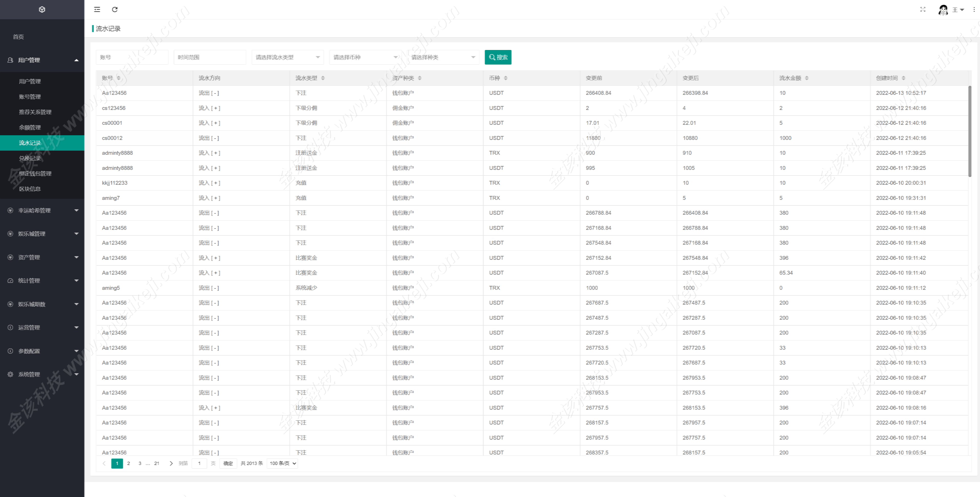Click the 系统管理 gear icon in sidebar
980x497 pixels.
[10, 374]
